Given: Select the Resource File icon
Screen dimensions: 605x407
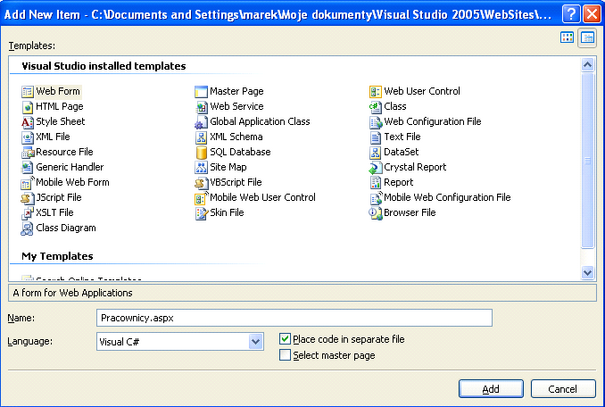Looking at the screenshot, I should pyautogui.click(x=27, y=152).
